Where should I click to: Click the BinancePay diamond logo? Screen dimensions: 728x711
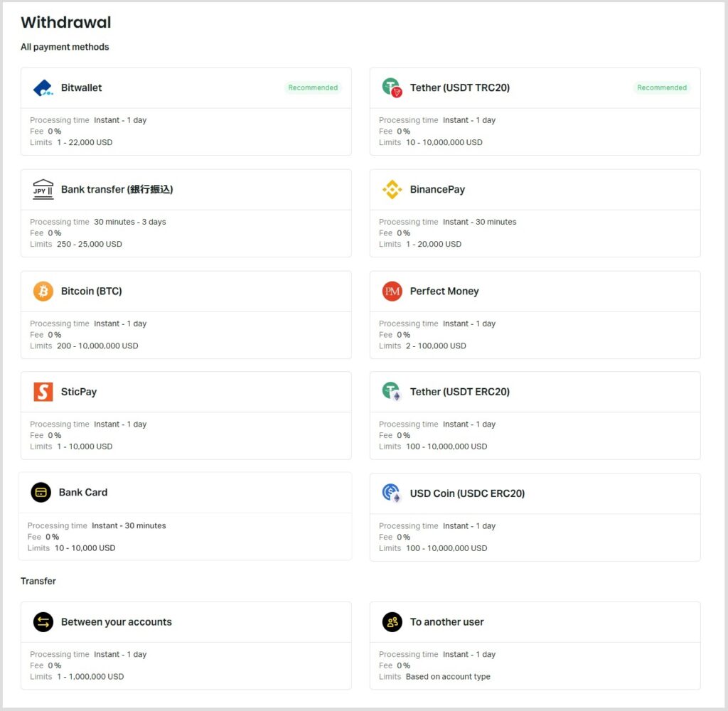392,190
